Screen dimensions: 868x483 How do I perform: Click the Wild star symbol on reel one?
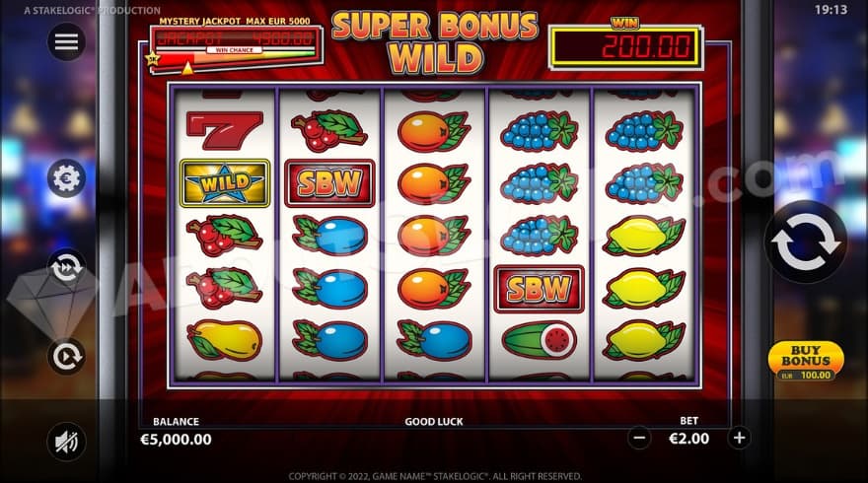click(225, 183)
